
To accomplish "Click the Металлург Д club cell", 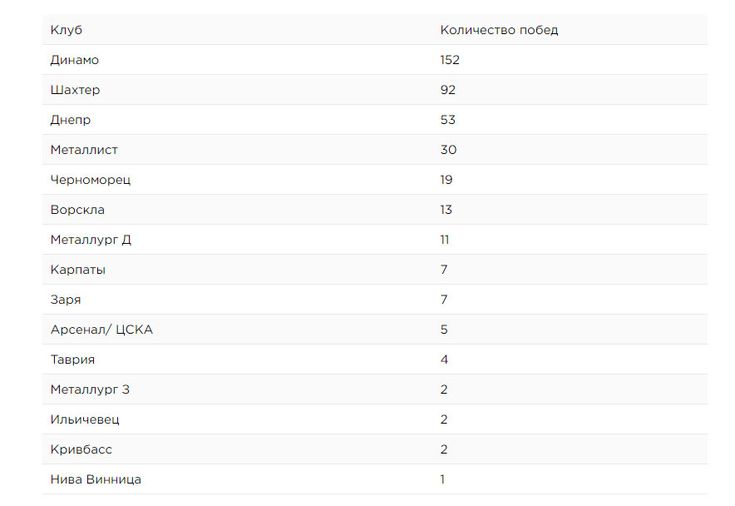I will pos(90,240).
